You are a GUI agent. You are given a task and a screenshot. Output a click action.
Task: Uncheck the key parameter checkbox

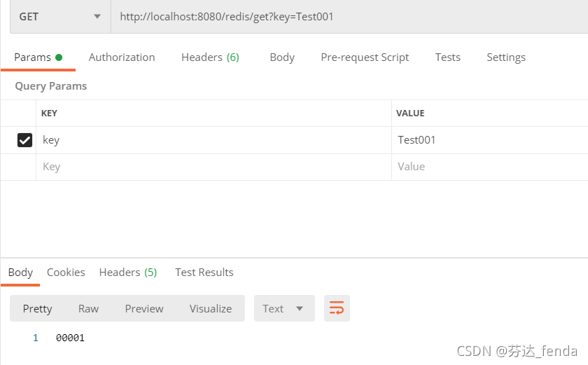pyautogui.click(x=24, y=140)
